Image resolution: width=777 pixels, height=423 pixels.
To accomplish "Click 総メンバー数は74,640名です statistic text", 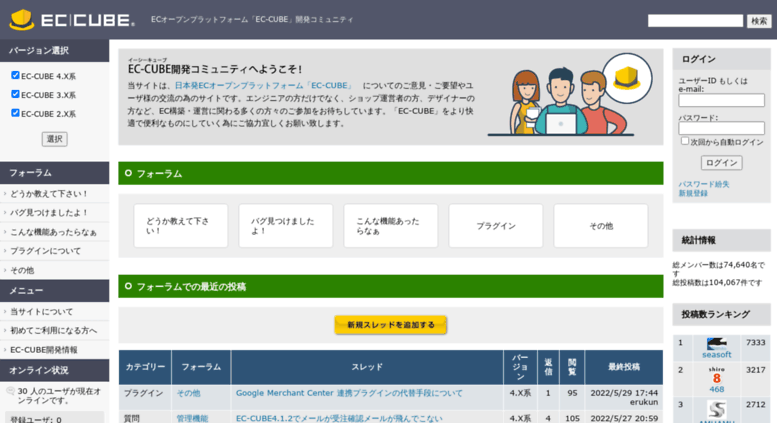I will click(x=719, y=269).
